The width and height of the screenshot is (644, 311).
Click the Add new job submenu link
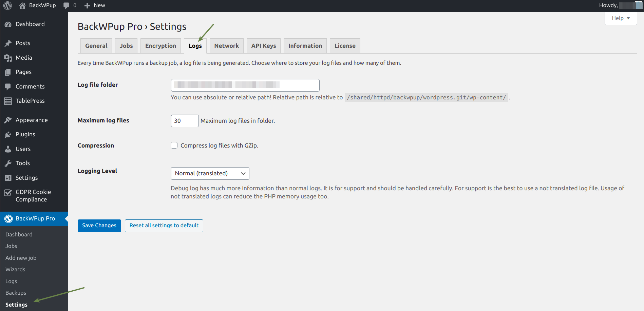click(x=21, y=258)
